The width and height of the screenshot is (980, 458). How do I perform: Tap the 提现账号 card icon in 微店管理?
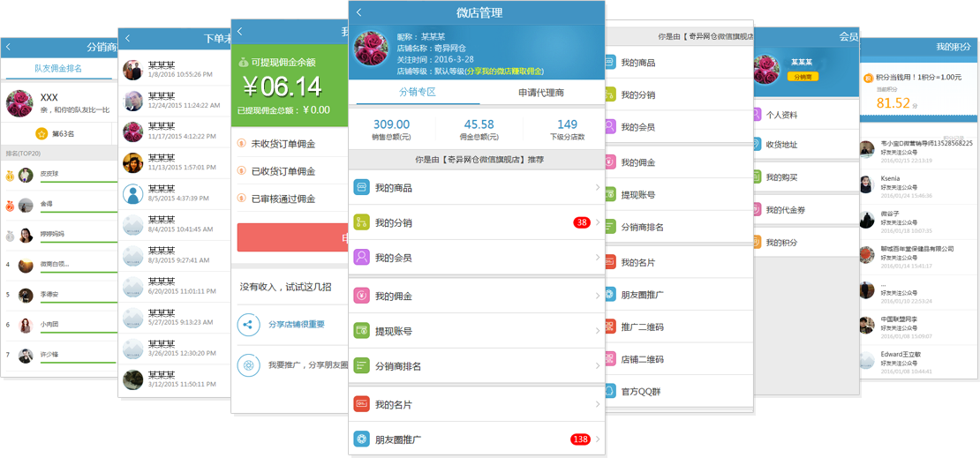(x=361, y=331)
